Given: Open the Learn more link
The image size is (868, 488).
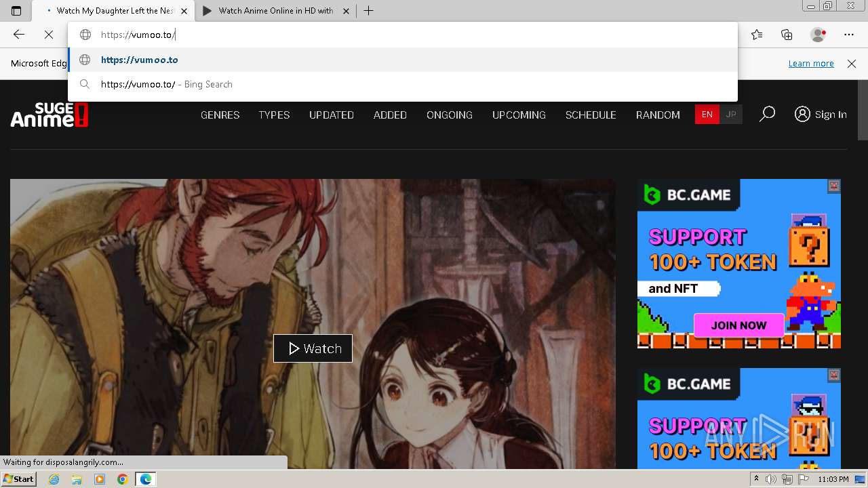Looking at the screenshot, I should [811, 63].
